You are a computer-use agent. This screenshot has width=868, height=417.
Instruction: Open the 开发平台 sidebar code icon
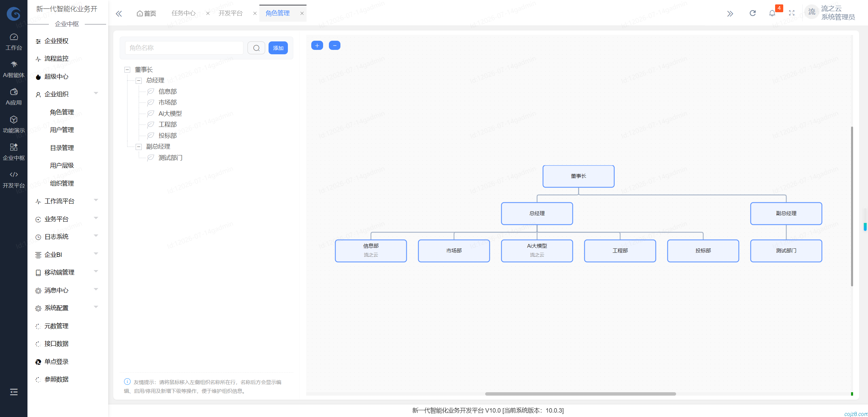pos(14,179)
